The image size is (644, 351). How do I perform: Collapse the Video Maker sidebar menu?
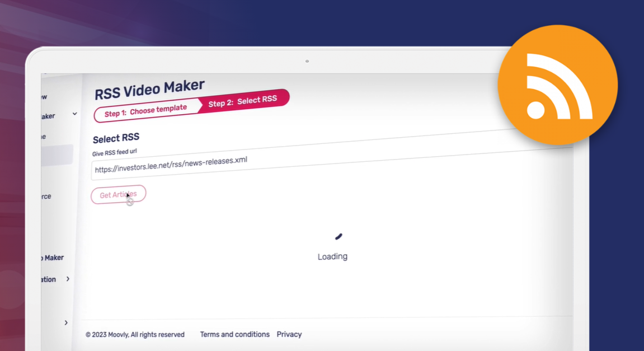click(x=74, y=114)
